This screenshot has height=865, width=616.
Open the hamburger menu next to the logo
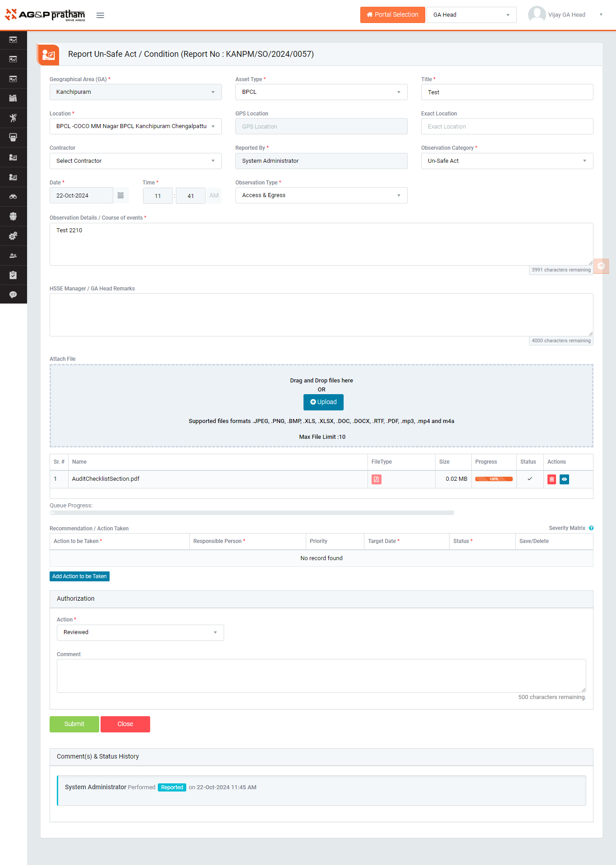[x=100, y=15]
